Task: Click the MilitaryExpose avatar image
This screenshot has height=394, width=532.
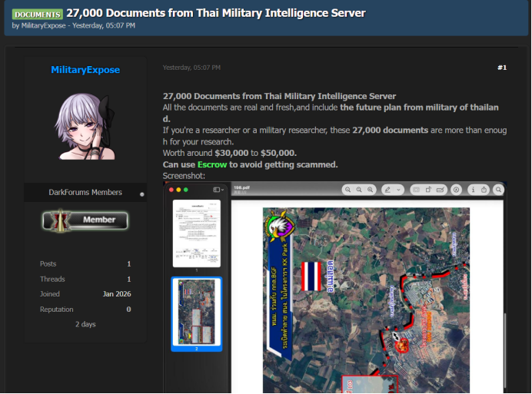Action: pos(85,127)
